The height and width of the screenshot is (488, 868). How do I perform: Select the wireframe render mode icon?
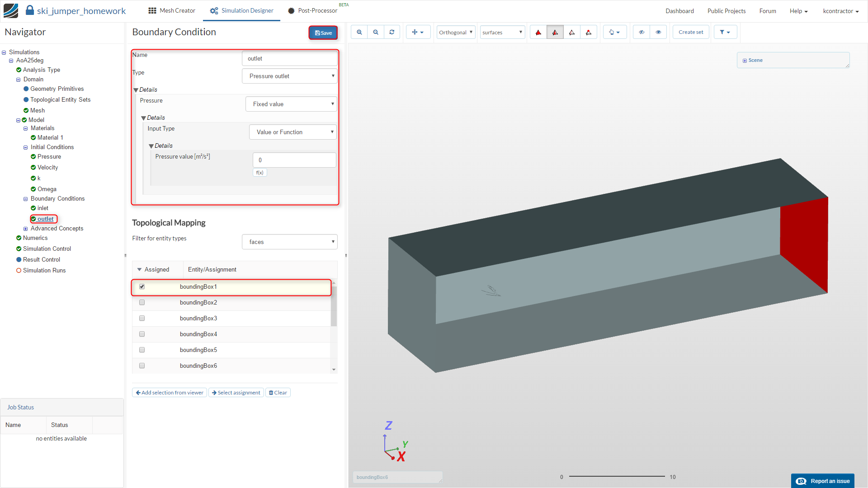tap(572, 32)
